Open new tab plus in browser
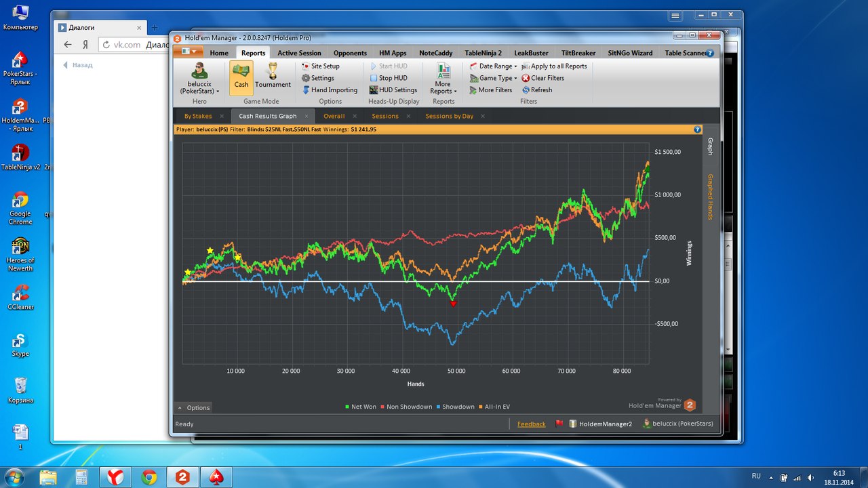The height and width of the screenshot is (488, 868). click(x=155, y=28)
